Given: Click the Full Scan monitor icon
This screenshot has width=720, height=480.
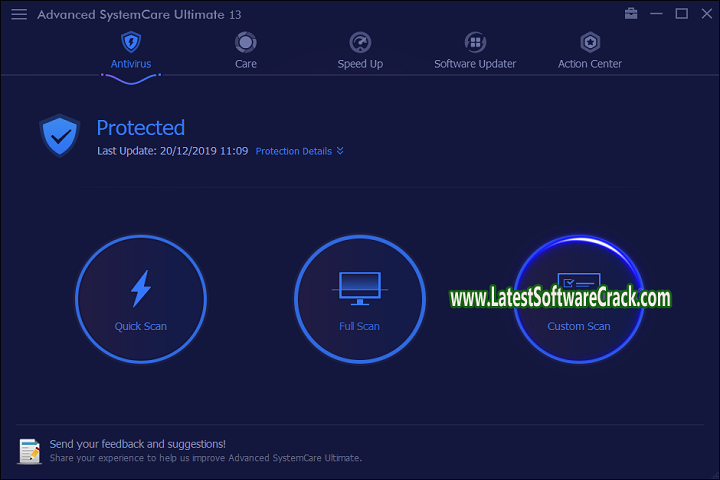Looking at the screenshot, I should pyautogui.click(x=360, y=288).
